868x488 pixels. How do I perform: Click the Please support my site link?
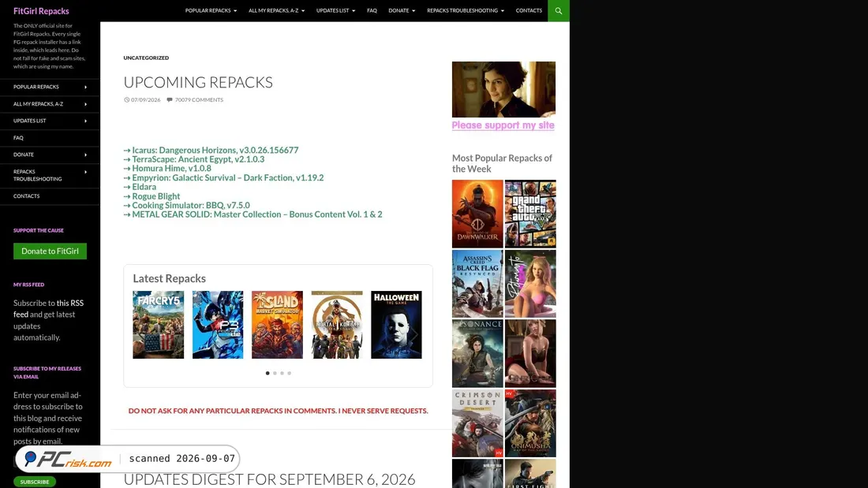pos(503,125)
